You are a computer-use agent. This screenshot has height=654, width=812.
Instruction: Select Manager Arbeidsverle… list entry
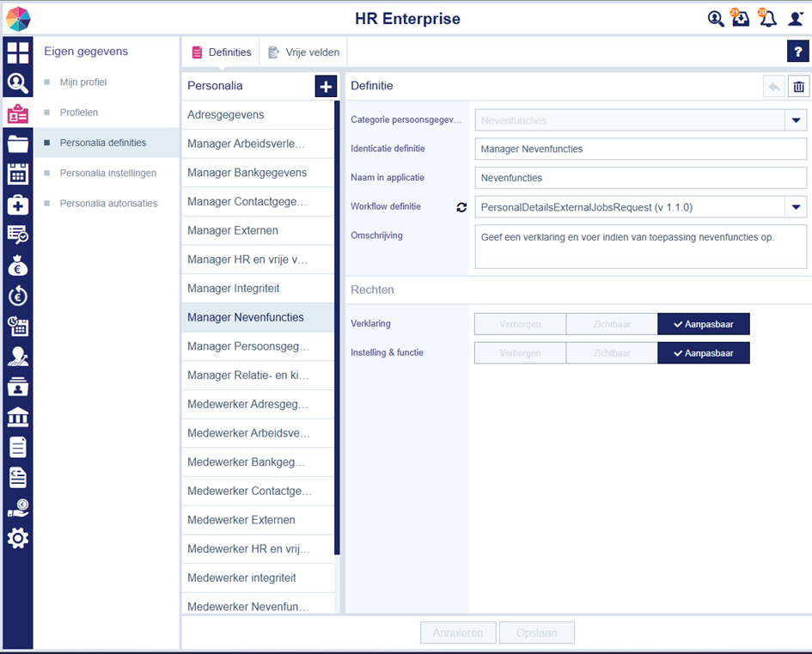click(x=258, y=144)
